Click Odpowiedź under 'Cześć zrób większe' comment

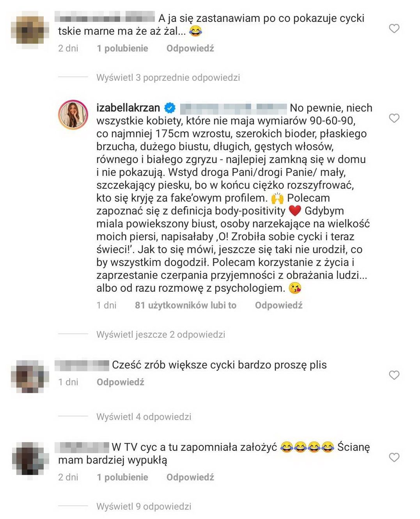[x=121, y=382]
